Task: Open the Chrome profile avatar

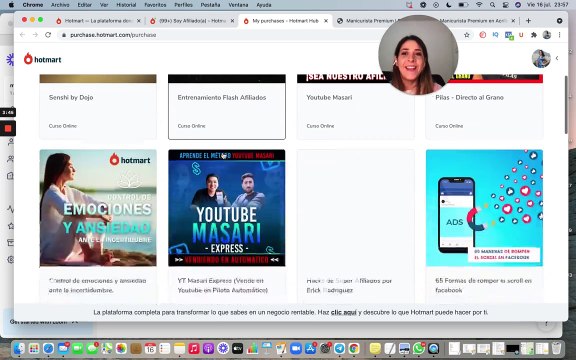Action: click(547, 35)
